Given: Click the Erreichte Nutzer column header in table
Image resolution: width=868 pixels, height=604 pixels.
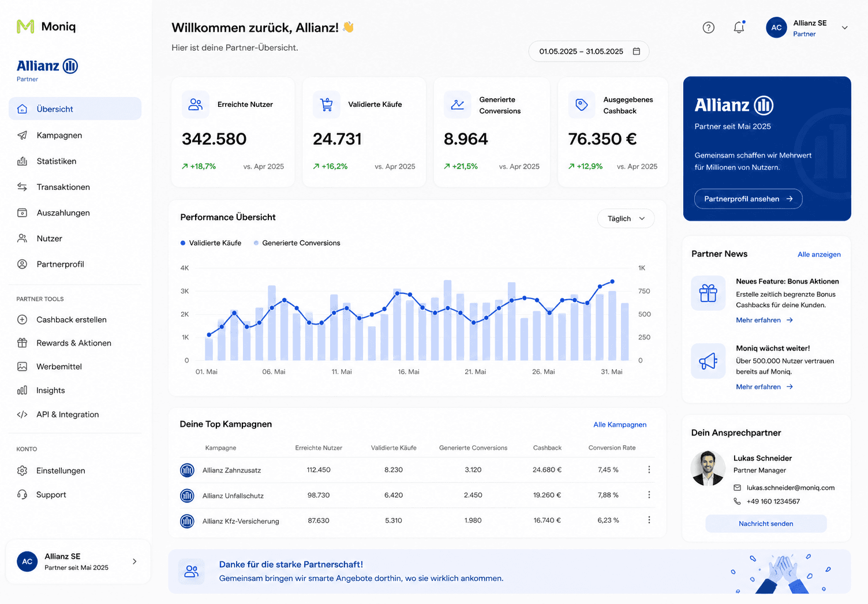Looking at the screenshot, I should click(x=319, y=448).
